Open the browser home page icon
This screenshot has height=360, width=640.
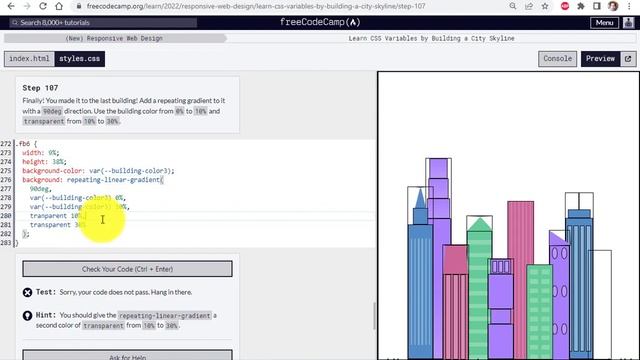tap(59, 6)
